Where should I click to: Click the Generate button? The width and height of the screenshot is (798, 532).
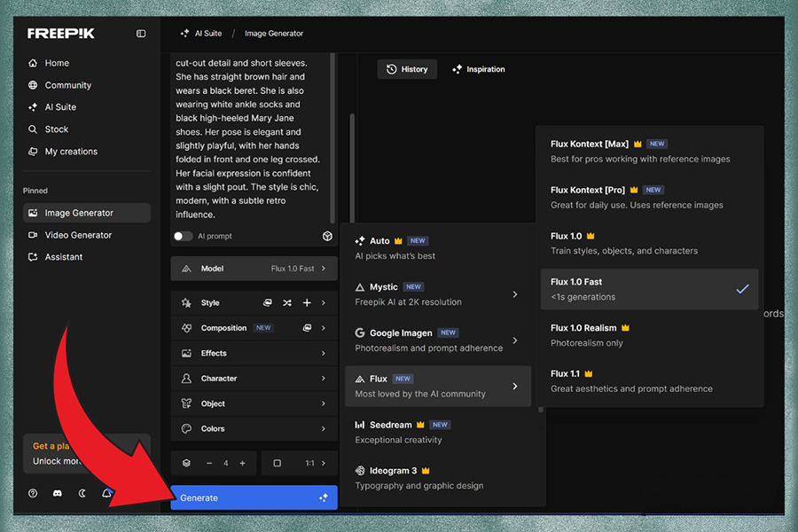tap(254, 498)
